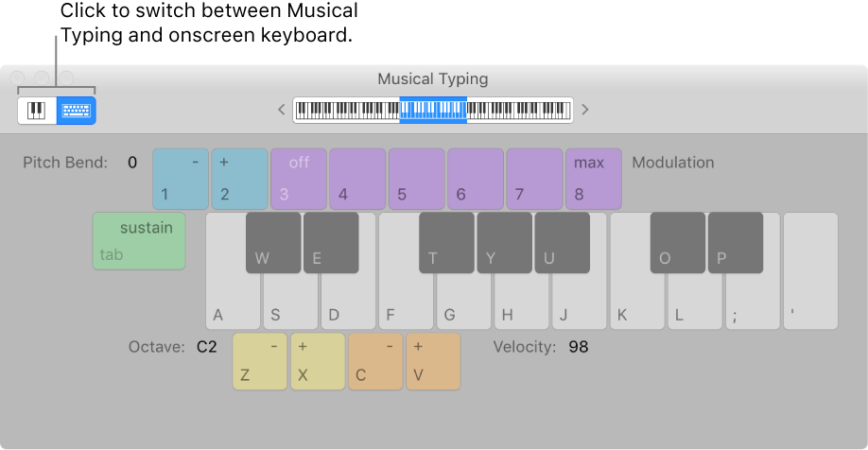Click the highlighted range on keyboard overview
Screen dimensions: 868x450
click(433, 110)
